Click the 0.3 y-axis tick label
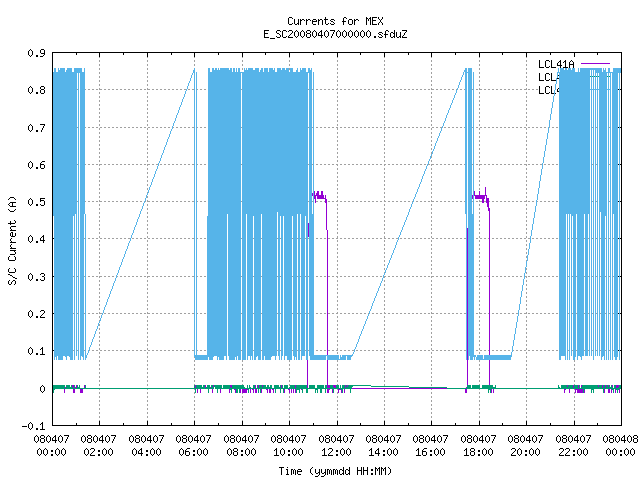Viewport: 640px width, 480px height. (x=36, y=277)
